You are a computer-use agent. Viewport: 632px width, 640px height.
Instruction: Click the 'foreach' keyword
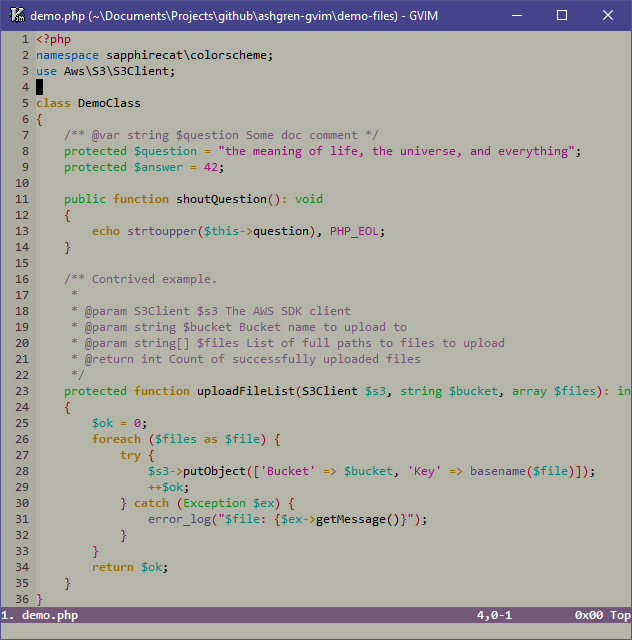[116, 439]
